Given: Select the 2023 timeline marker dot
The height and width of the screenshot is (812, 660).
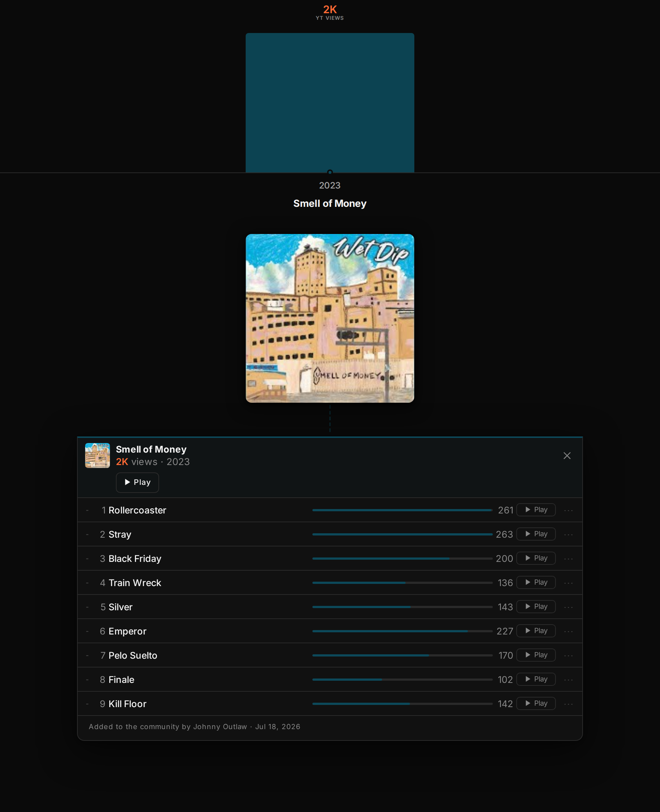Looking at the screenshot, I should coord(330,172).
